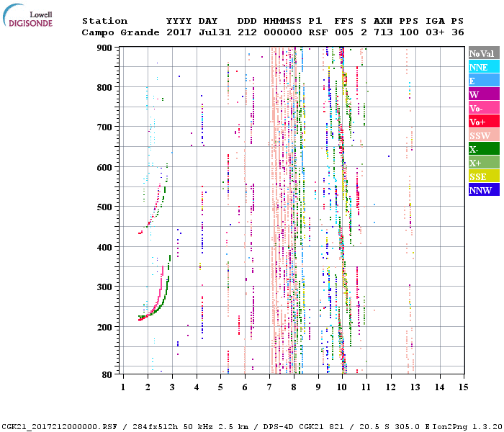Click the cyan NNE legend entry
504x432 pixels.
[483, 67]
